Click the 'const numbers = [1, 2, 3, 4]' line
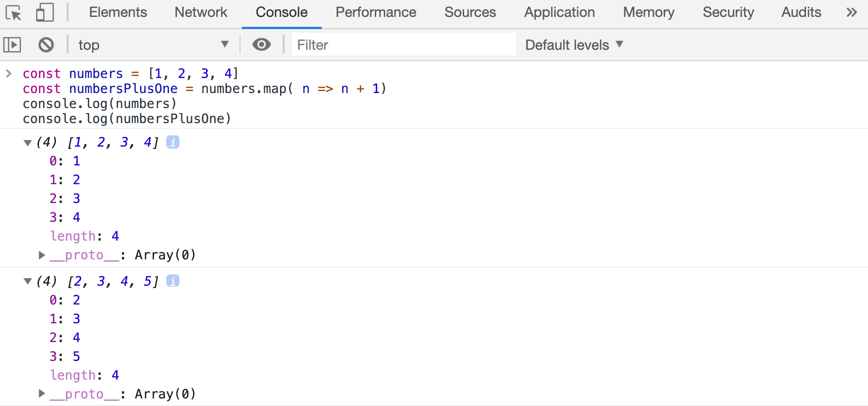 (x=131, y=73)
